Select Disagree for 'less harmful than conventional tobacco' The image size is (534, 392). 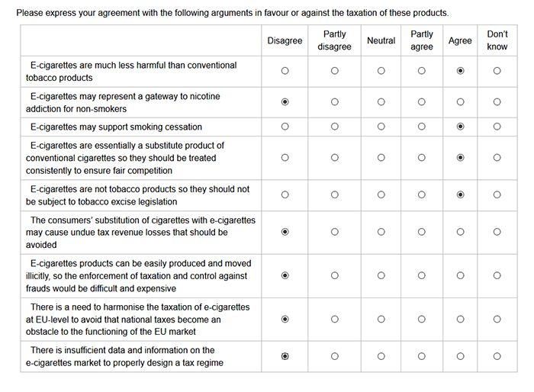pyautogui.click(x=285, y=71)
